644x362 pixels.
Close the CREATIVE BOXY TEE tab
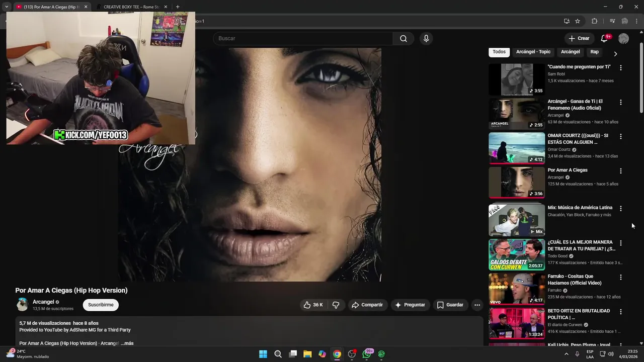[166, 7]
